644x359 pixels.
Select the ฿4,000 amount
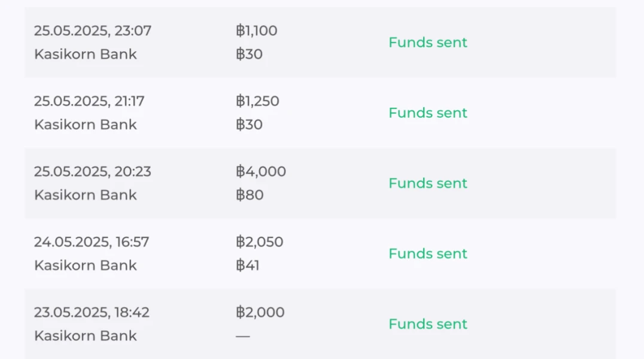261,172
